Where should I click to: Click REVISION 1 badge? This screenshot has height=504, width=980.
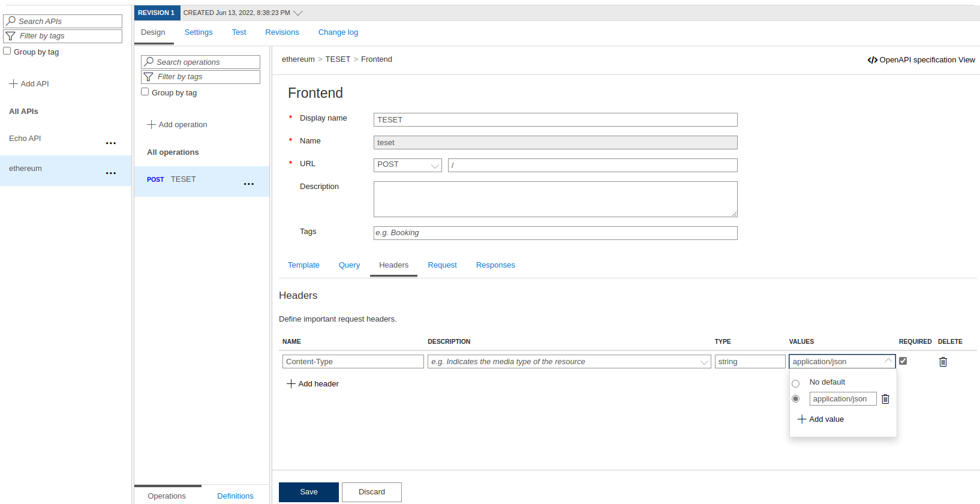click(x=157, y=13)
